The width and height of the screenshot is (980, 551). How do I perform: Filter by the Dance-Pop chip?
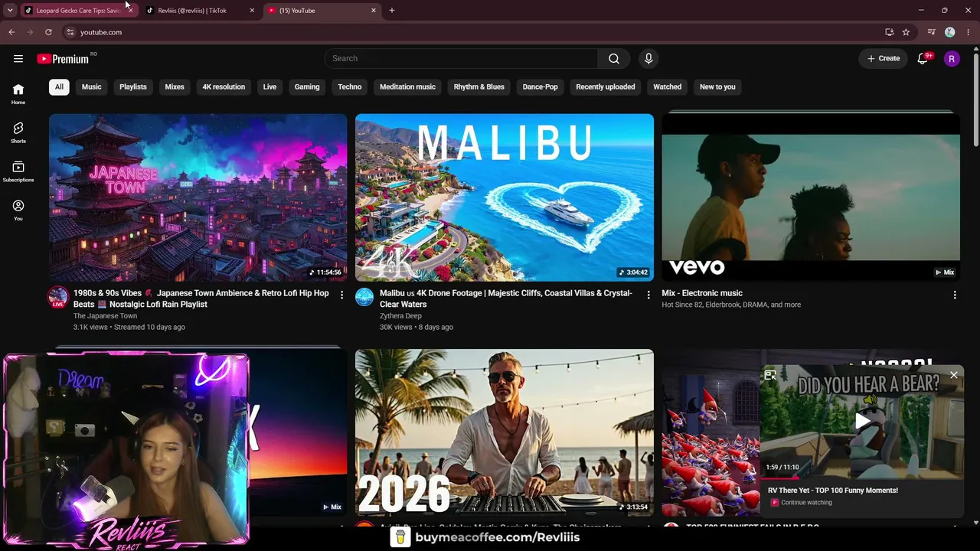point(541,86)
